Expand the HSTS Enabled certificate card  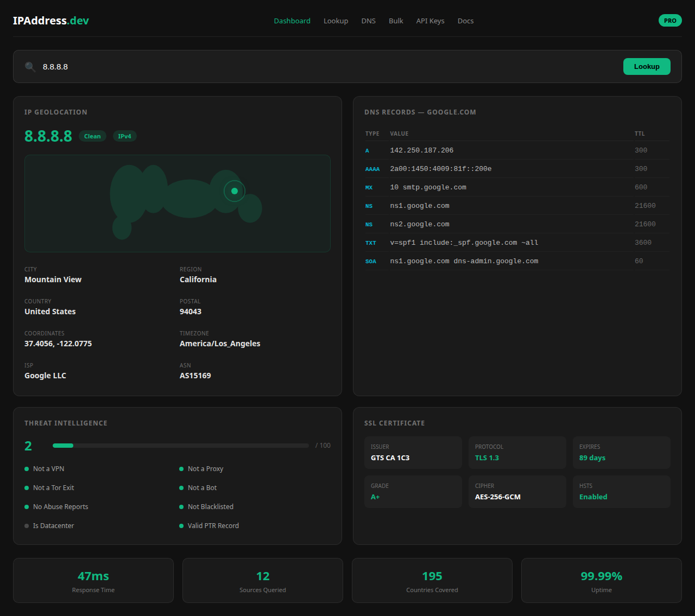(x=621, y=491)
